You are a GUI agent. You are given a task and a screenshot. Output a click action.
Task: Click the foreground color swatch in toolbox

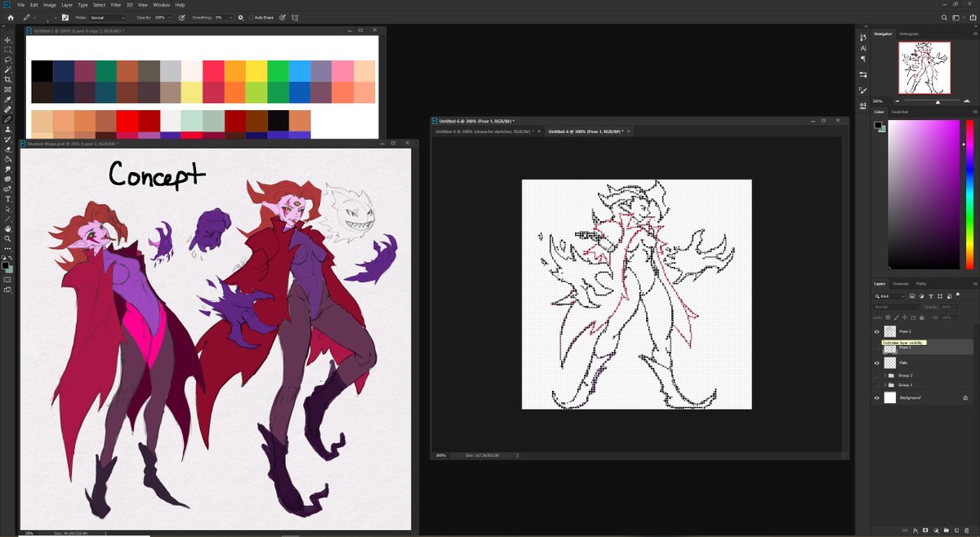[x=6, y=266]
